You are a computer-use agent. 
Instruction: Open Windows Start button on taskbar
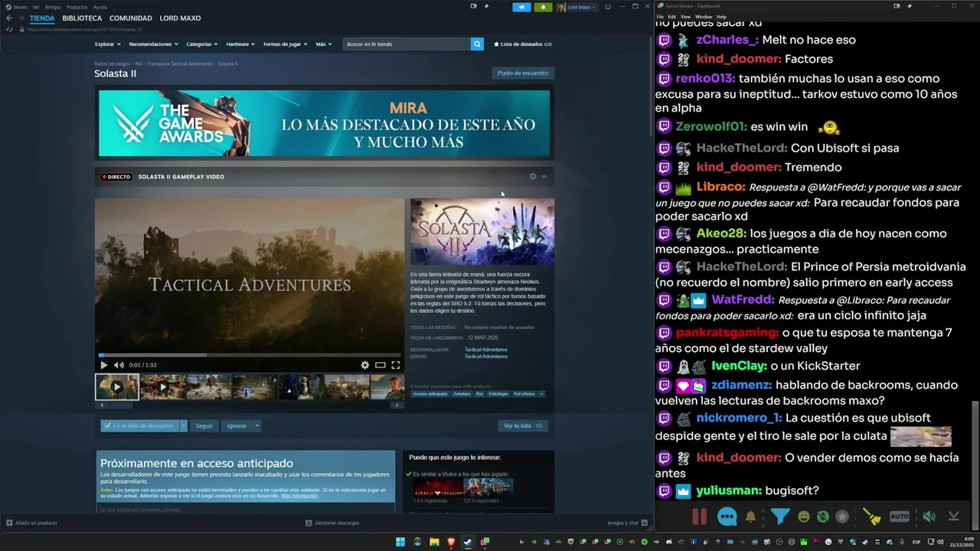click(400, 542)
